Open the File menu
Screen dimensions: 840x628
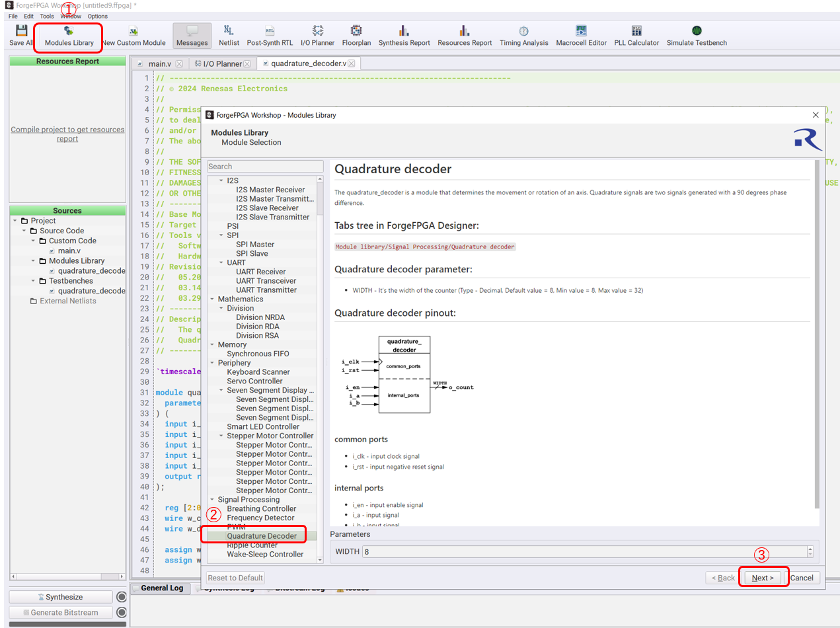click(x=13, y=16)
